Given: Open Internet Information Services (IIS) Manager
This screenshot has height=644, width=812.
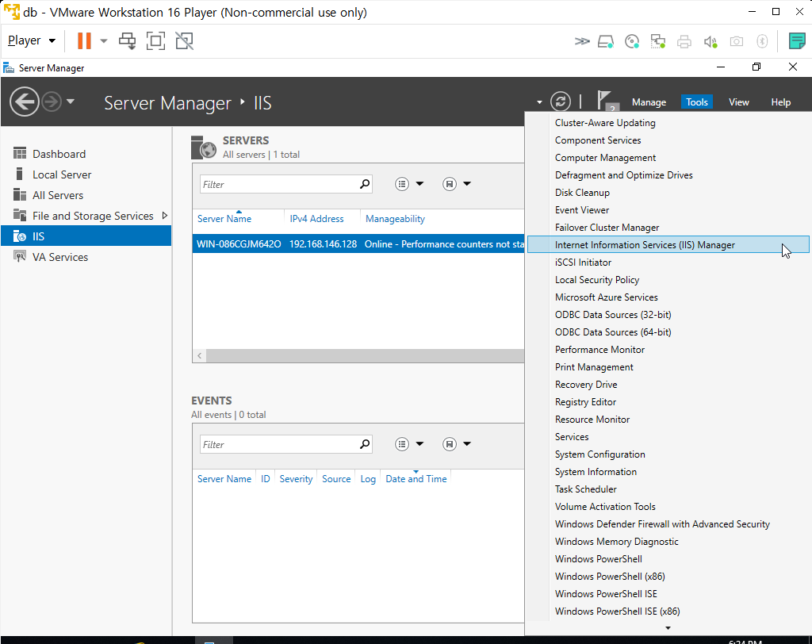Looking at the screenshot, I should 668,244.
